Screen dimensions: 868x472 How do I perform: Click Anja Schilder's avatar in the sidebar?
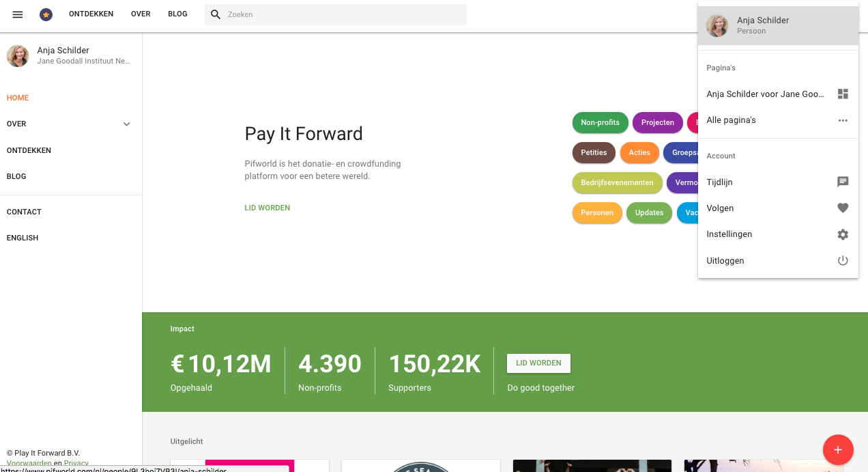[18, 56]
